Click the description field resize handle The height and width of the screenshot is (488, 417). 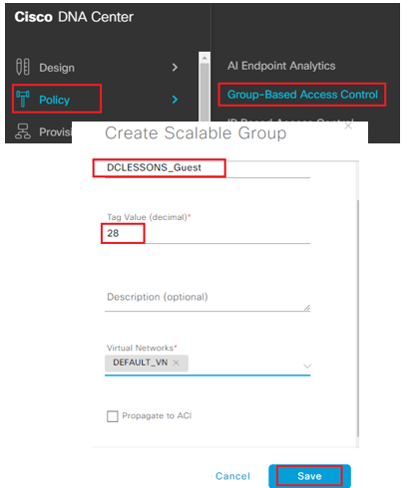307,308
